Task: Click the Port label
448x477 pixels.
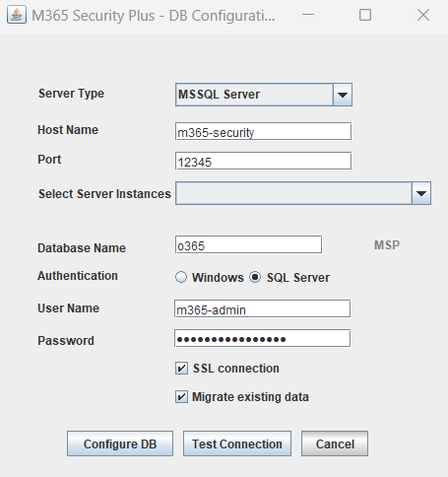Action: [x=49, y=160]
